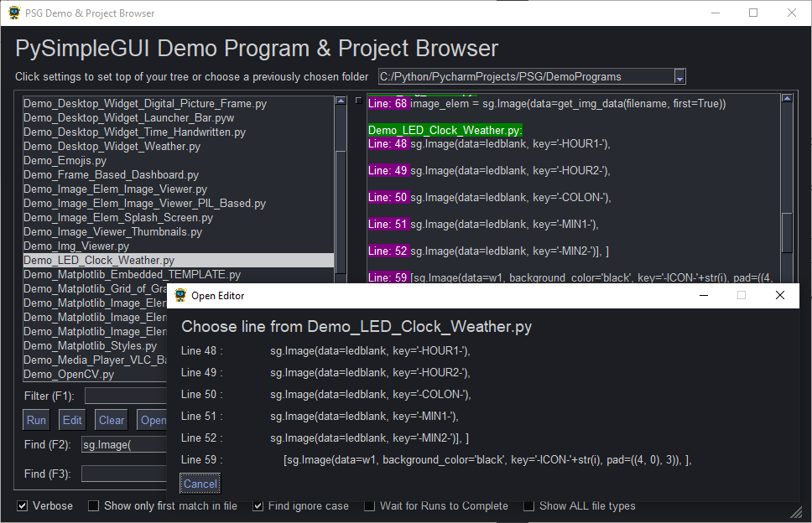The width and height of the screenshot is (812, 523).
Task: Enable Show only first match in file
Action: (93, 506)
